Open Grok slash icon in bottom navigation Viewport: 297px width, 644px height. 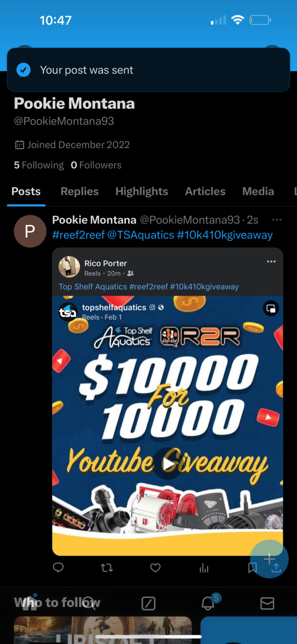148,604
